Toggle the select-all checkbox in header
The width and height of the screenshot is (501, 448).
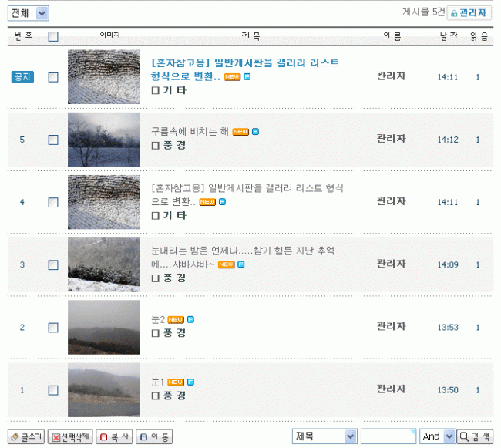[x=53, y=36]
